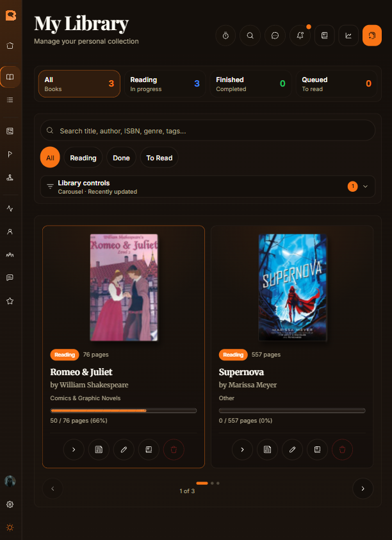Click Romeo & Juliet bookmark icon
This screenshot has height=540, width=392.
click(149, 450)
